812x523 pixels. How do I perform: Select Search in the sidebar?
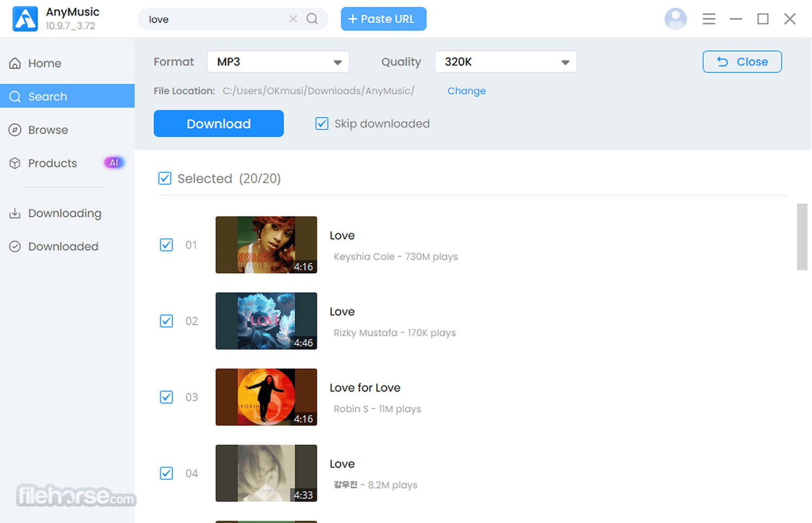pyautogui.click(x=67, y=96)
